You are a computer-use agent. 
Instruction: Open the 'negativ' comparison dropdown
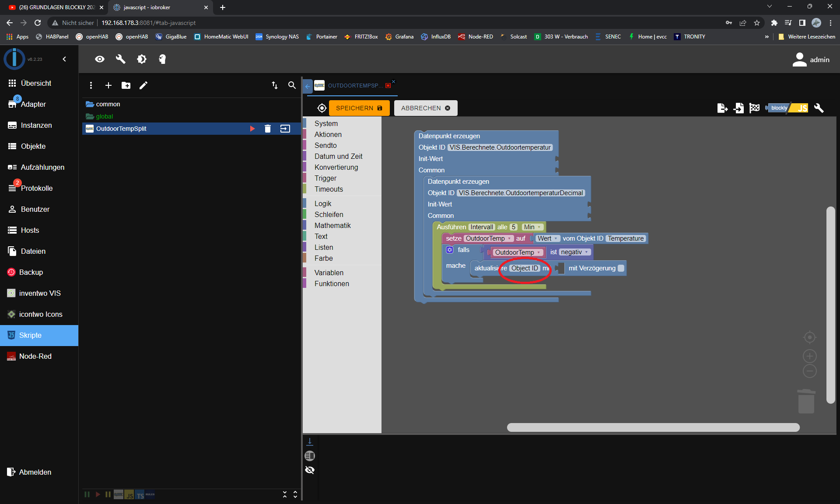click(574, 252)
